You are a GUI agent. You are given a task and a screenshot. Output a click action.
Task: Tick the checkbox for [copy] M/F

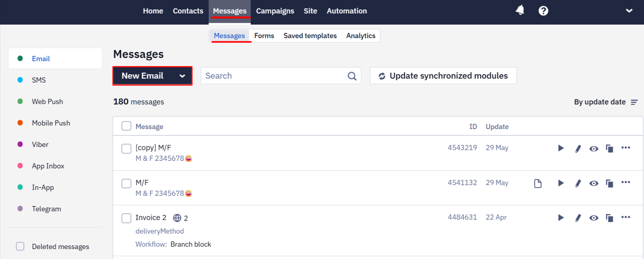point(126,149)
